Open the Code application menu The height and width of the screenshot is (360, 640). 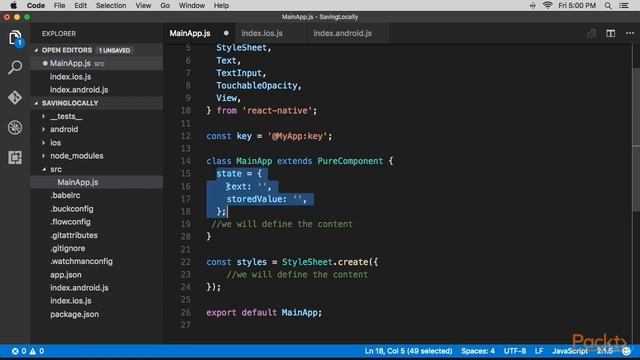tap(36, 5)
